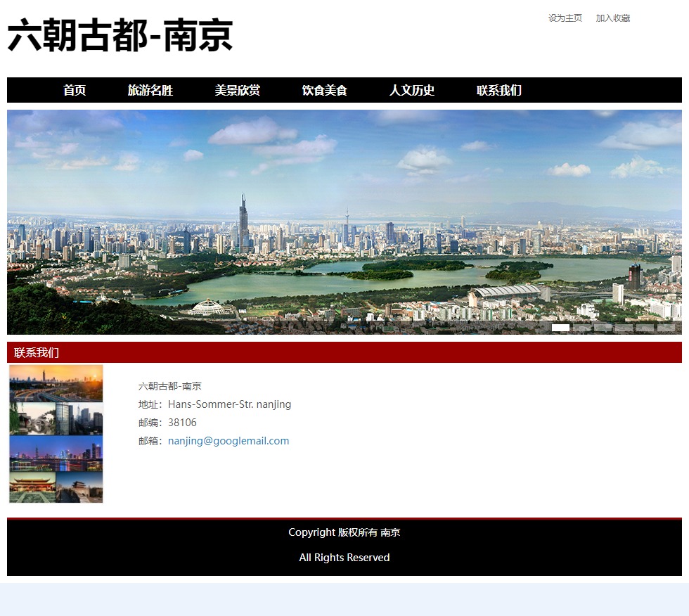
Task: Click the 加入收藏 link
Action: [x=612, y=18]
